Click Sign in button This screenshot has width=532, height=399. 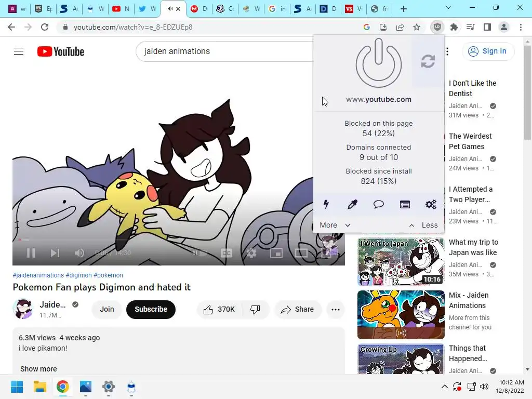[487, 51]
